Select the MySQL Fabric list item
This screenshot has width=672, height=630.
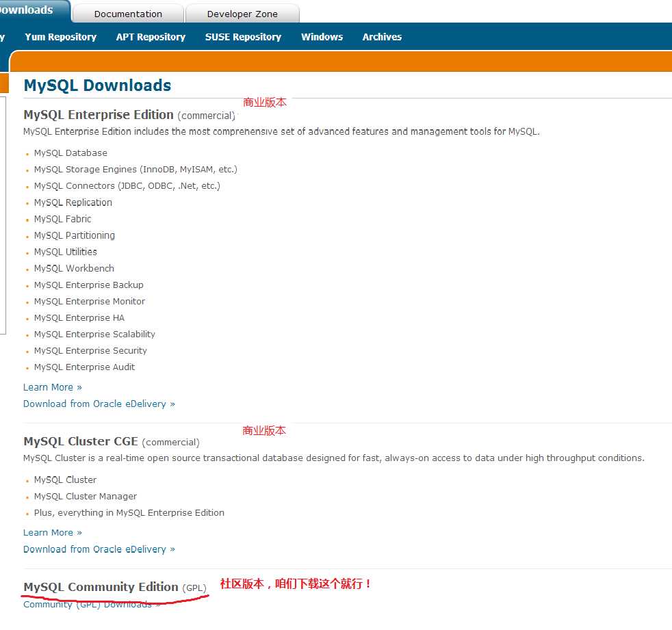(x=62, y=219)
